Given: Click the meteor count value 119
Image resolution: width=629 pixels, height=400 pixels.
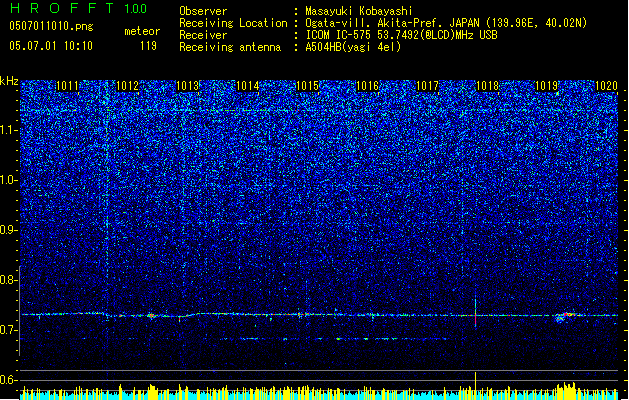Looking at the screenshot, I should coord(148,46).
